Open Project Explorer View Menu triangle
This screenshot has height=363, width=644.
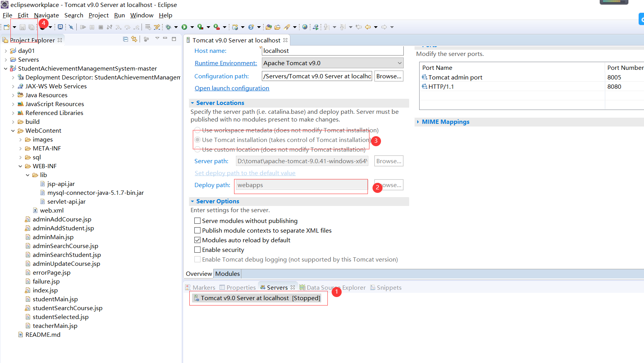tap(157, 38)
